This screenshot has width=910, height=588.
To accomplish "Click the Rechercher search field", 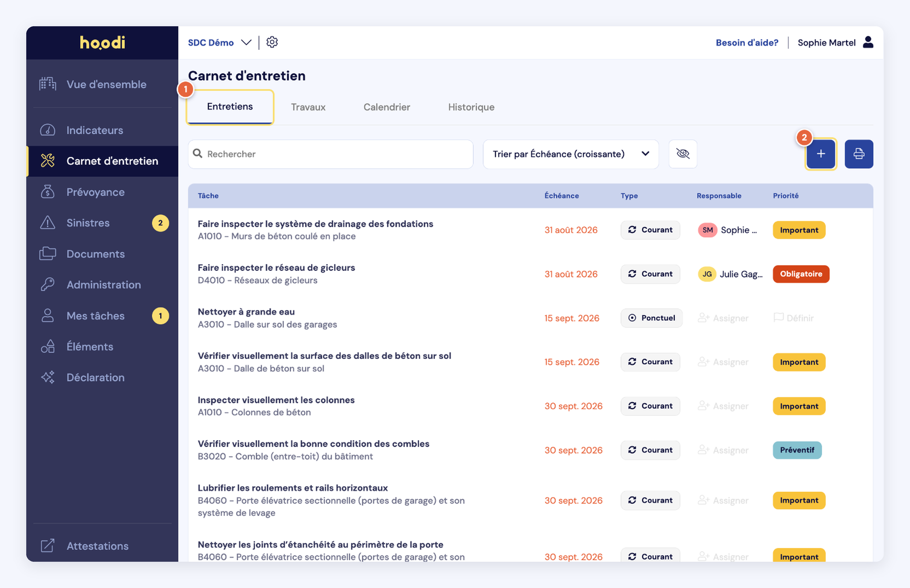I will click(331, 154).
